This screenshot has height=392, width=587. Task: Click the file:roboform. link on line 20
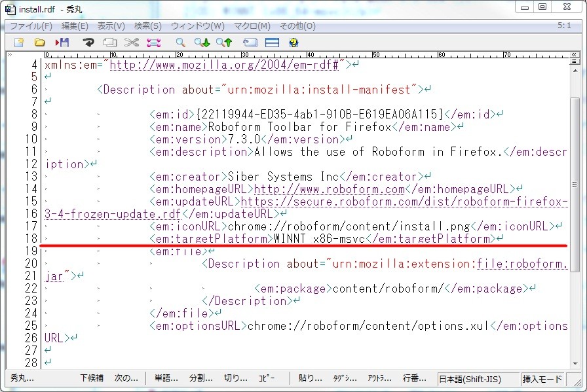(x=522, y=264)
